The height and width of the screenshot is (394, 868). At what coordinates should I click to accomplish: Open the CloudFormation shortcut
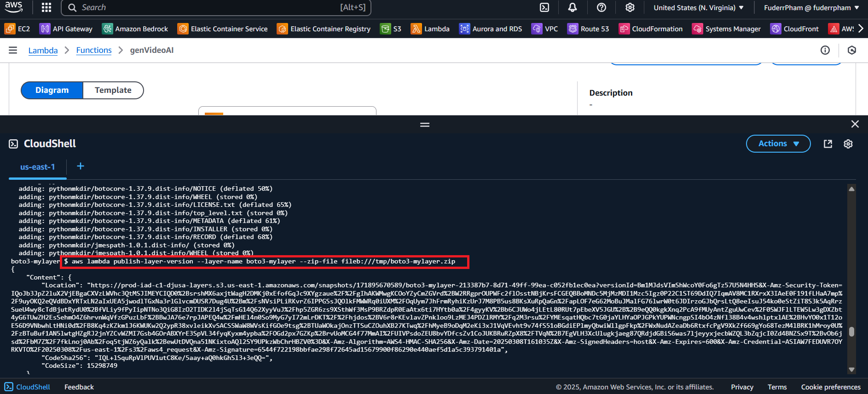tap(651, 29)
